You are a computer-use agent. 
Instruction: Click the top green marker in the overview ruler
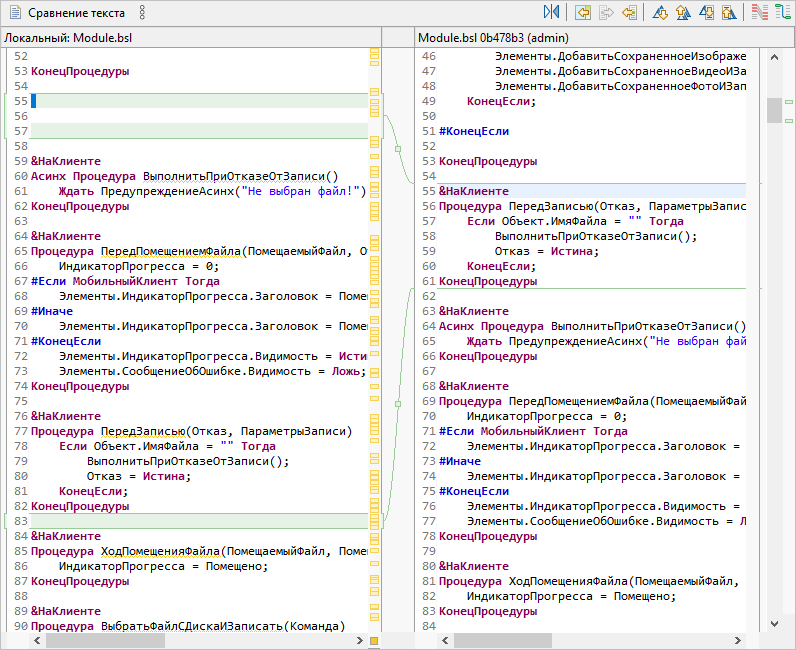789,102
